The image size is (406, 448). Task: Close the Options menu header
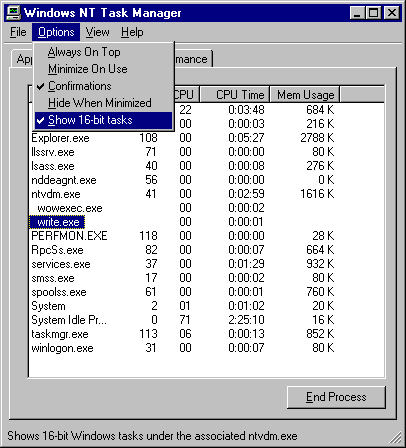coord(56,32)
